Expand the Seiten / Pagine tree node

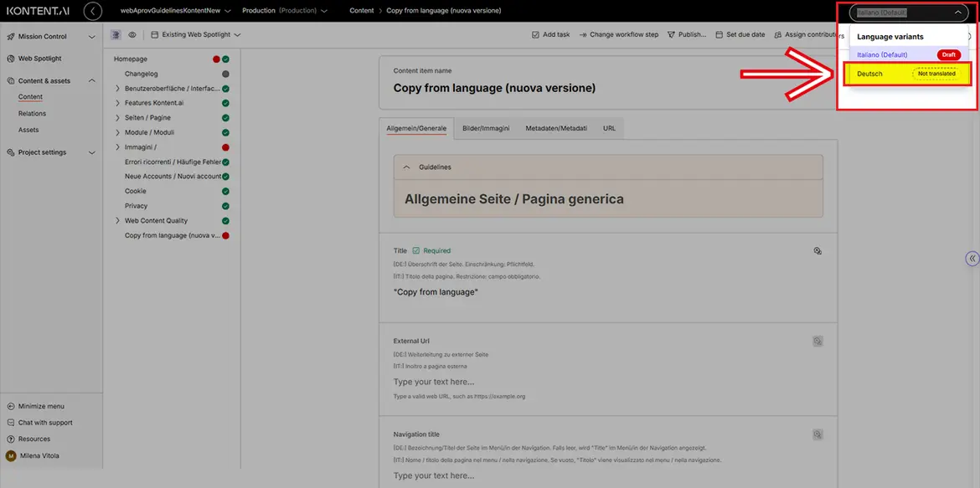117,118
